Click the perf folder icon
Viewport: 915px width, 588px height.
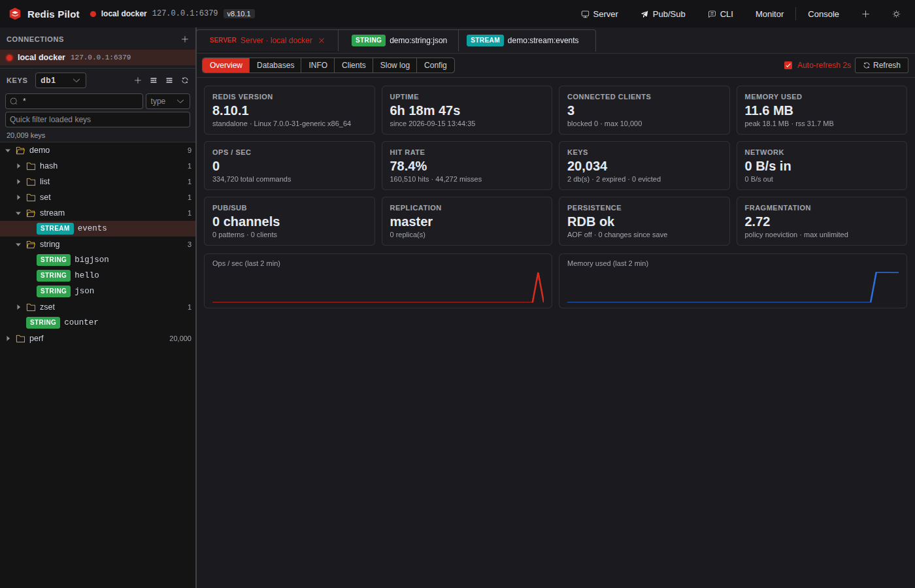click(20, 338)
